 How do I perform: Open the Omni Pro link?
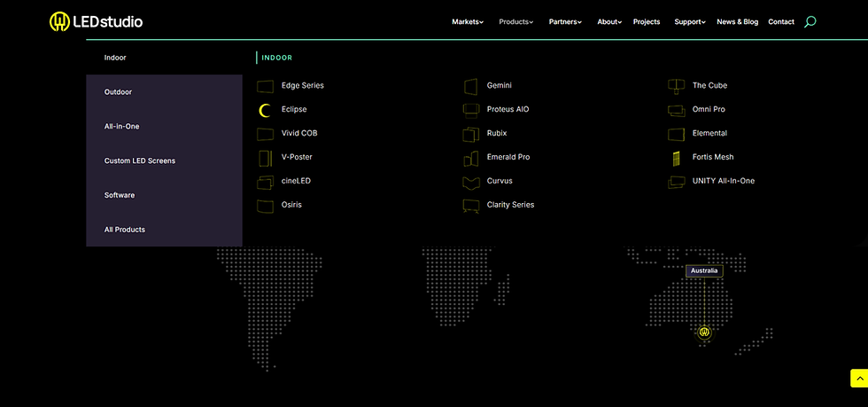709,109
